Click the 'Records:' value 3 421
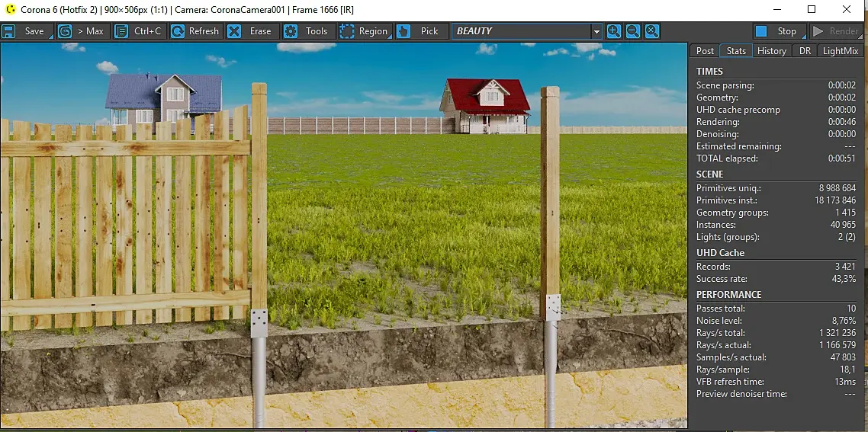 [845, 267]
